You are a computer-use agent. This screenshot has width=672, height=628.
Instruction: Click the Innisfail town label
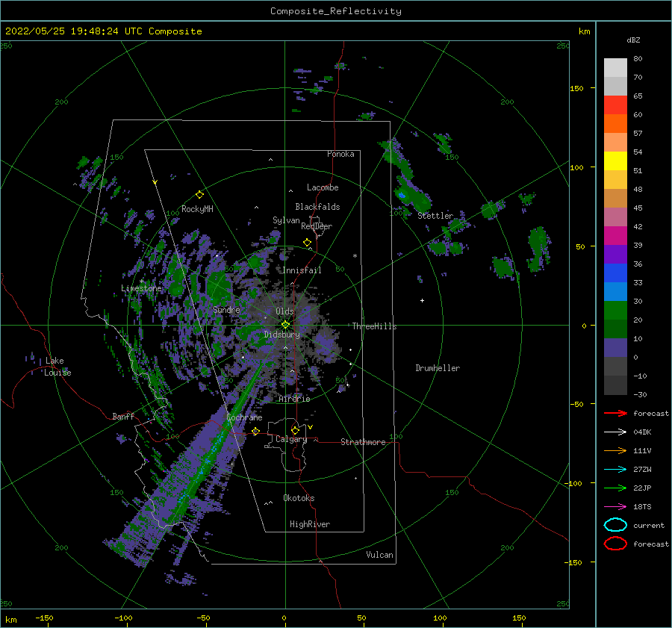[x=302, y=270]
